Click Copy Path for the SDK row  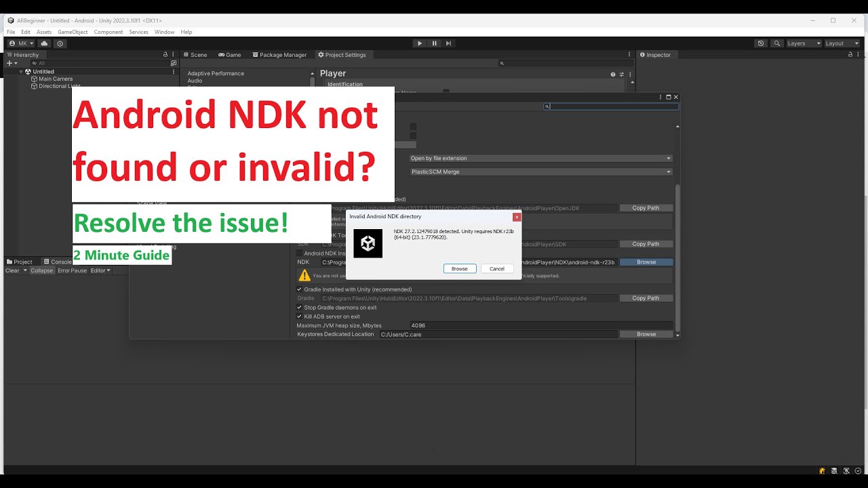point(646,244)
